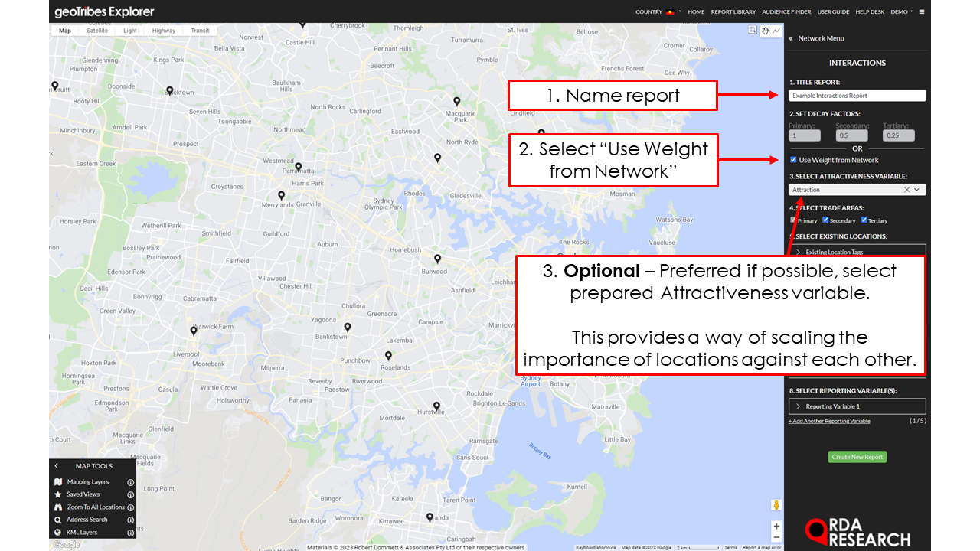Click Create New Report button
The image size is (980, 551).
click(857, 457)
